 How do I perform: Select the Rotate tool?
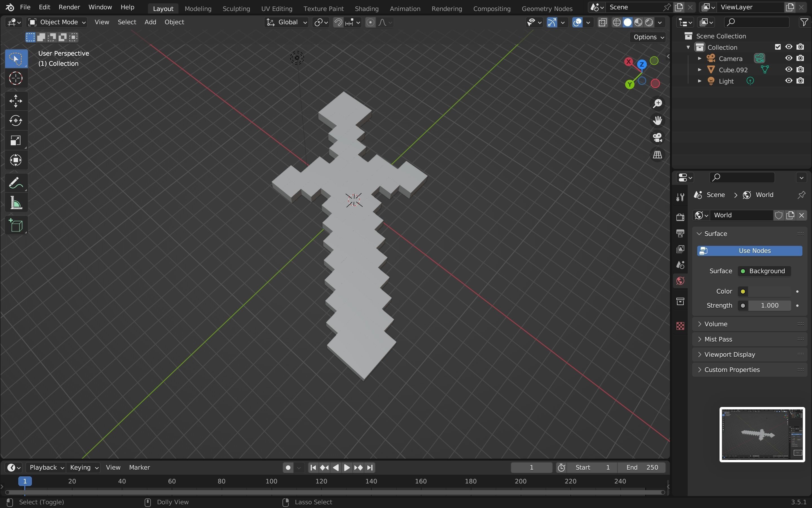(x=16, y=121)
